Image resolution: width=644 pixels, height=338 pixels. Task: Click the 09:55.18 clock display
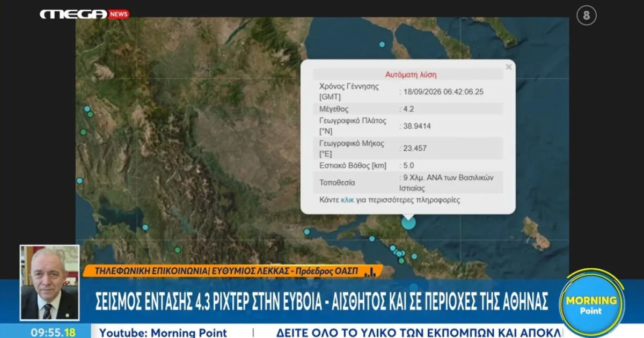(53, 332)
